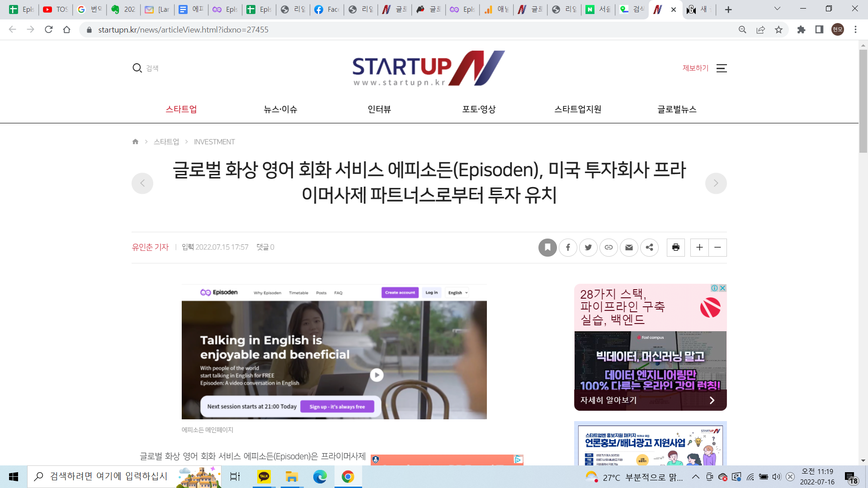
Task: Switch to the Gmail browser tab
Action: pos(157,9)
